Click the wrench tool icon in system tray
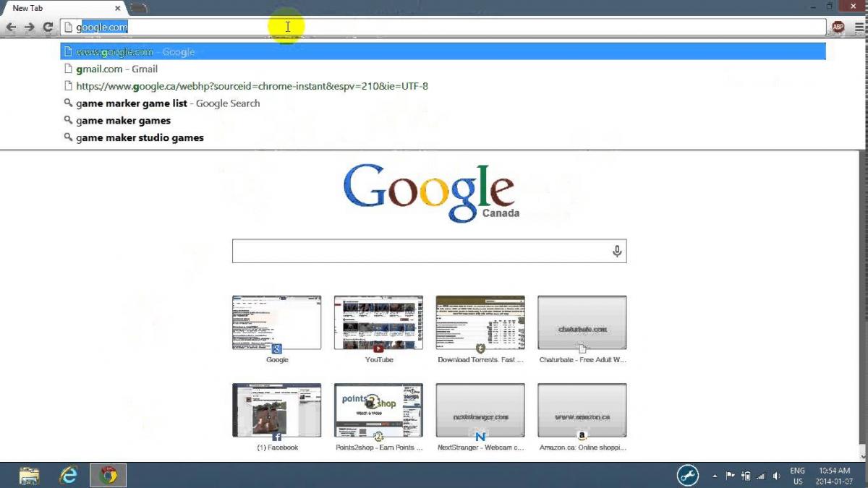The image size is (868, 488). coord(687,475)
